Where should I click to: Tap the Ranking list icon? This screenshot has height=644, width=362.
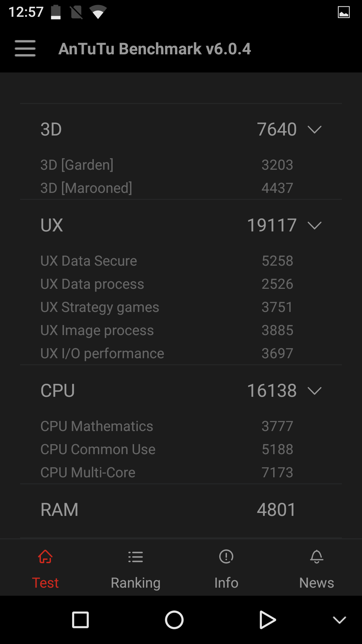pyautogui.click(x=135, y=557)
